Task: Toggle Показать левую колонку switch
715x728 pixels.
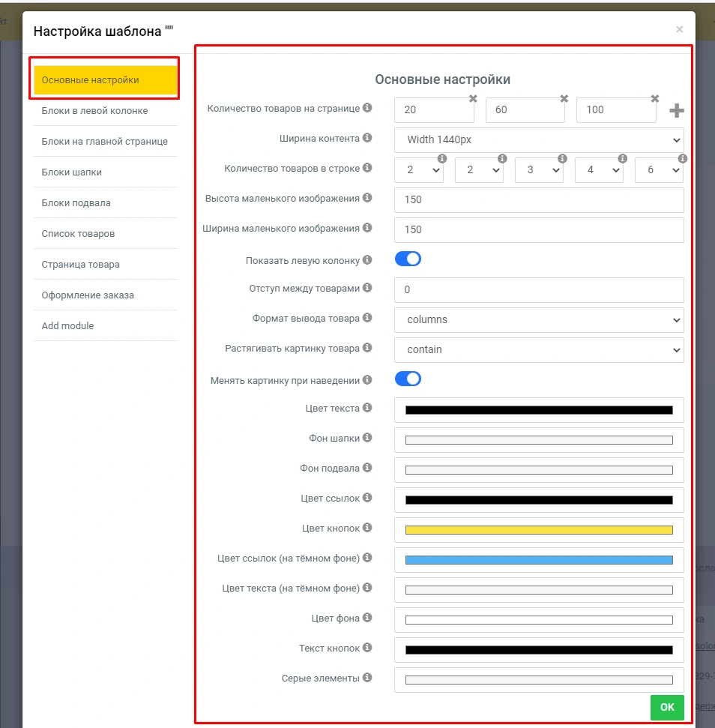Action: click(408, 259)
